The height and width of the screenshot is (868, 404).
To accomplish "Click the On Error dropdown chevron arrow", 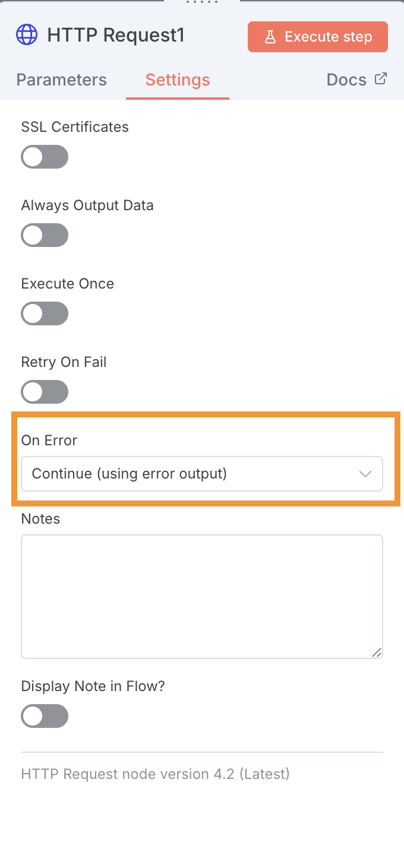I will tap(365, 474).
